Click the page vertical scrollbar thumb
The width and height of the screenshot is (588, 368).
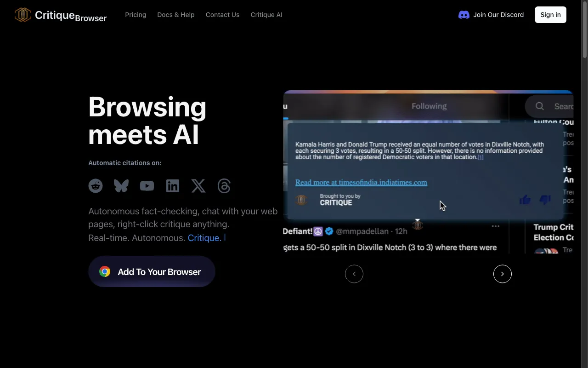pos(585,30)
